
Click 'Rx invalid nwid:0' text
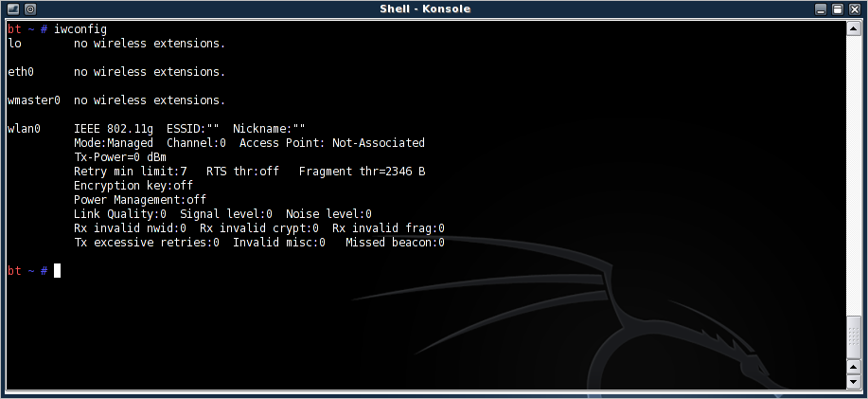[130, 228]
